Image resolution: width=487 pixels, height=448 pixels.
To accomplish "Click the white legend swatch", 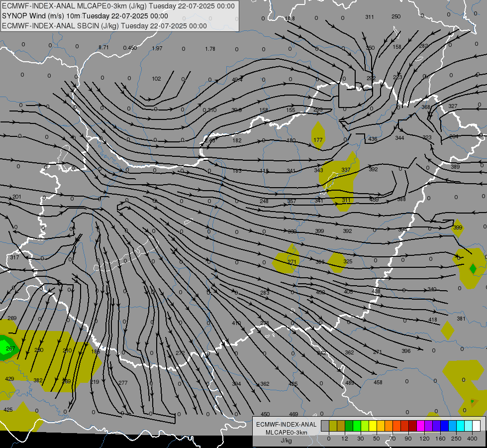I will 476,426.
